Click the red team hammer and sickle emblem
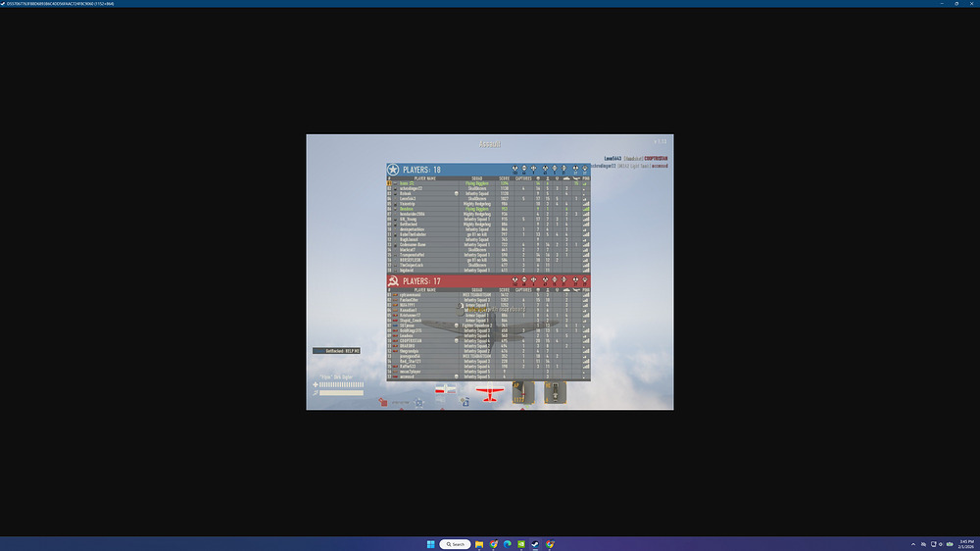Image resolution: width=980 pixels, height=551 pixels. click(393, 281)
